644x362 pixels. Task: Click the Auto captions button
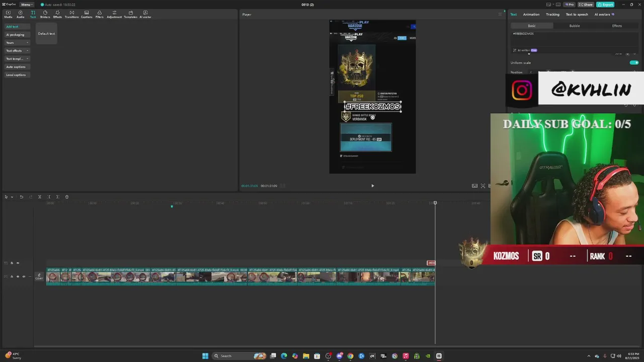(x=17, y=67)
